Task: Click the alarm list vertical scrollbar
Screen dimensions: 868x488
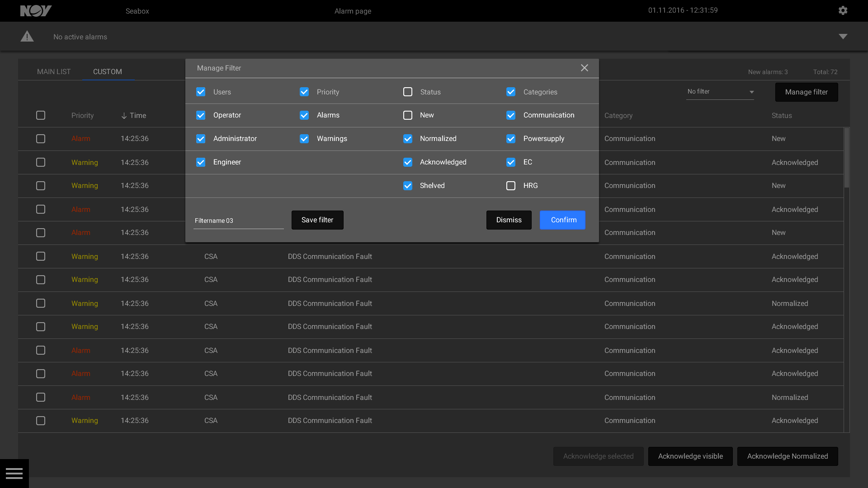Action: [847, 157]
